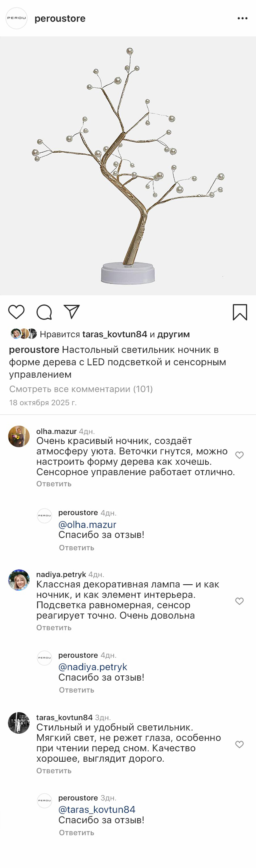Open olha.mazur's profile picture
The width and height of the screenshot is (256, 868).
19,436
